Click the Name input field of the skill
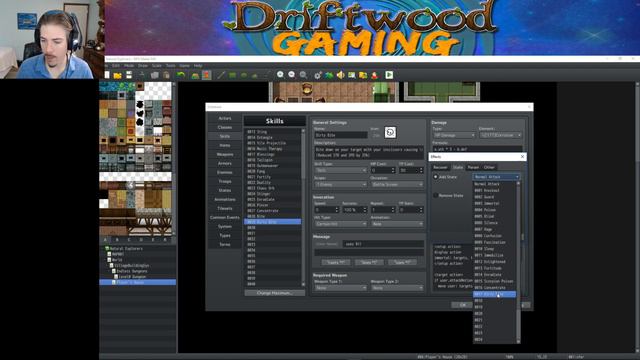 pyautogui.click(x=341, y=135)
